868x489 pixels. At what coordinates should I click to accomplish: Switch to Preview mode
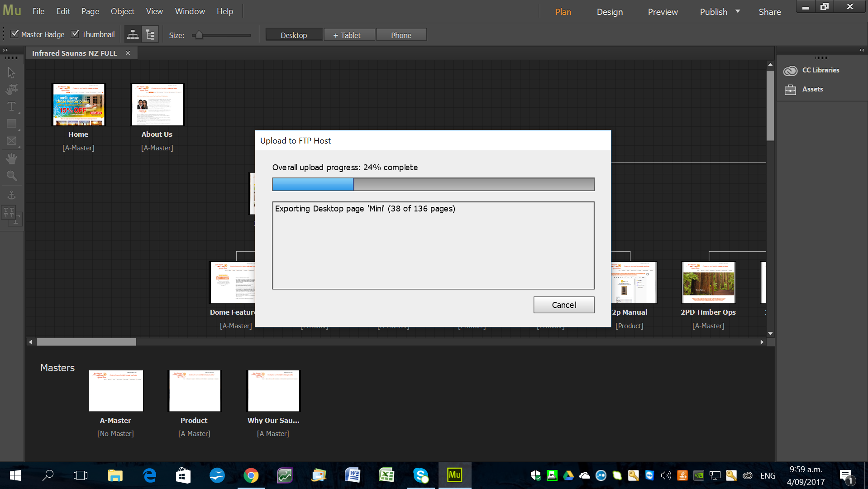663,12
